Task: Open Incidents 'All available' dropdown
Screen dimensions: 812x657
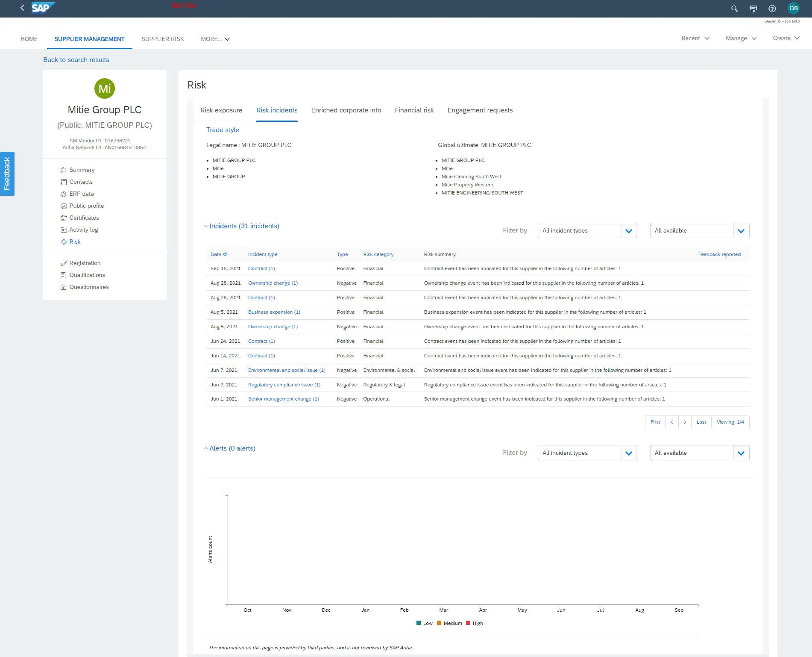Action: coord(700,231)
